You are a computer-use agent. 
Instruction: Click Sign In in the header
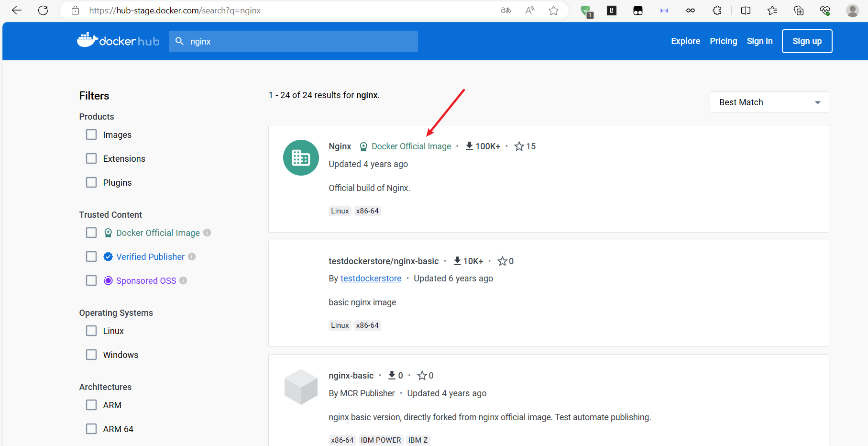[x=759, y=41]
